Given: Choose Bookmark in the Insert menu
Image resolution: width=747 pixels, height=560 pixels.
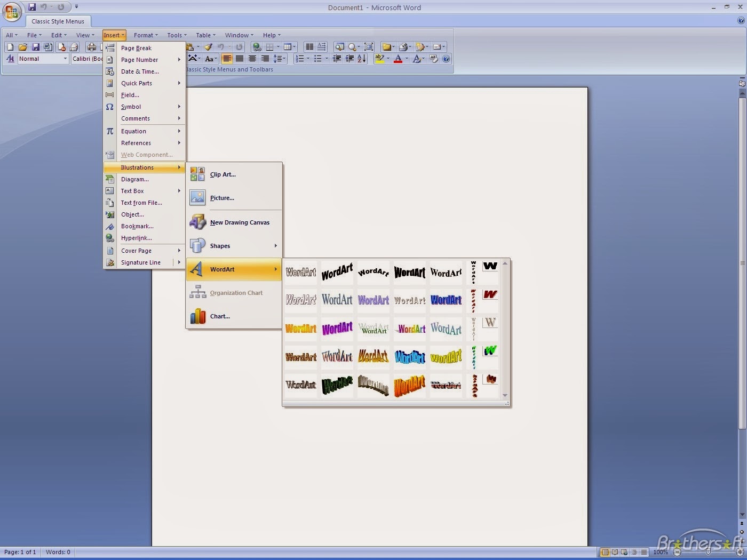Looking at the screenshot, I should tap(144, 226).
